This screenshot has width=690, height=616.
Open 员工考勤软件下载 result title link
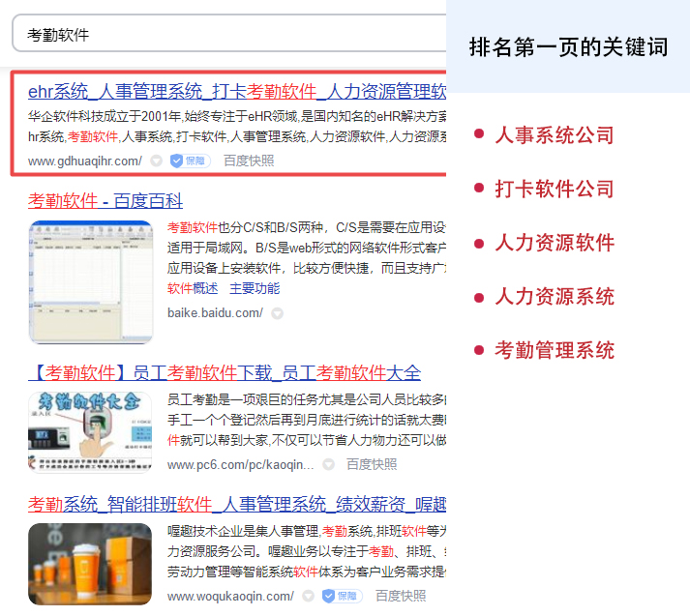(225, 373)
